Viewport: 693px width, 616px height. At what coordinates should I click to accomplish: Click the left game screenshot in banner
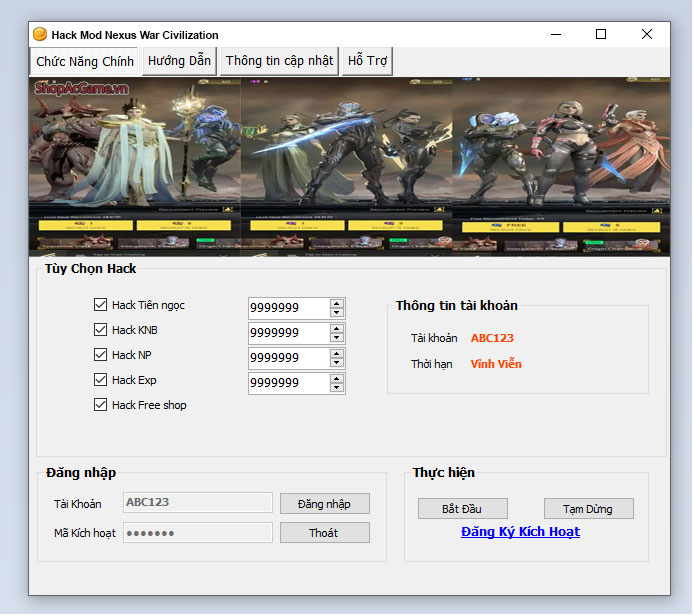(x=135, y=167)
